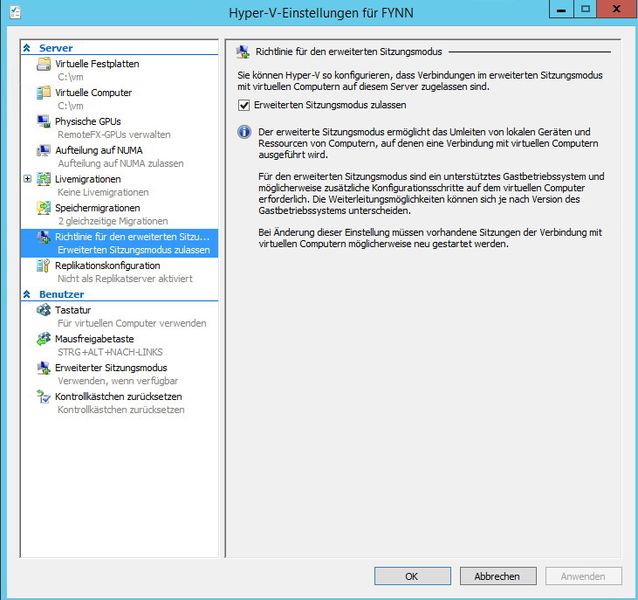This screenshot has width=638, height=600.
Task: Open Aufteilung auf NUMA settings
Action: pyautogui.click(x=119, y=157)
